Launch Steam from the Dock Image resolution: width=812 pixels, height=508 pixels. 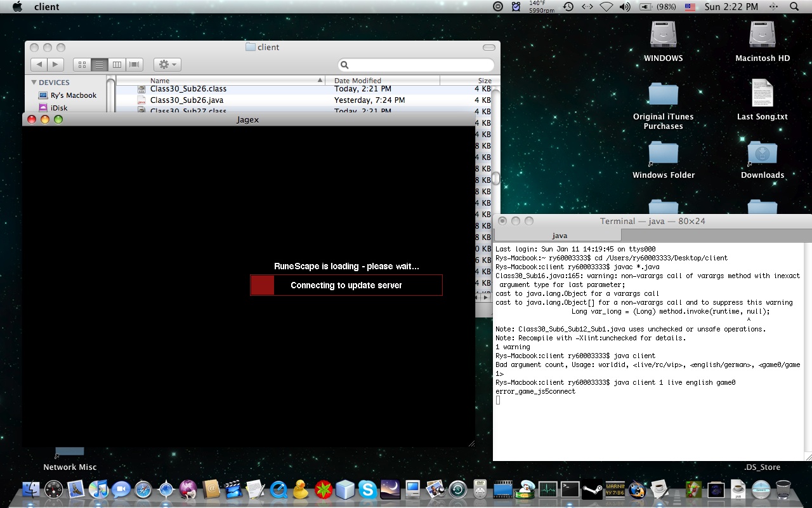coord(593,490)
